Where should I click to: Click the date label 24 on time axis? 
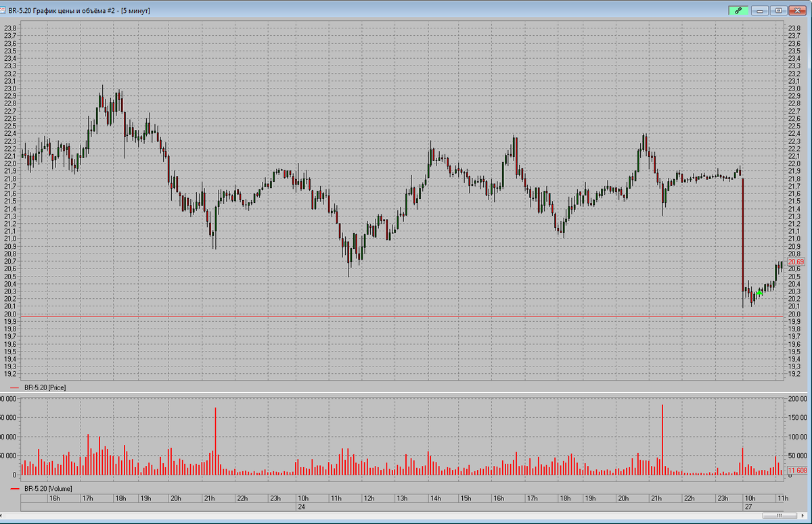[x=302, y=506]
